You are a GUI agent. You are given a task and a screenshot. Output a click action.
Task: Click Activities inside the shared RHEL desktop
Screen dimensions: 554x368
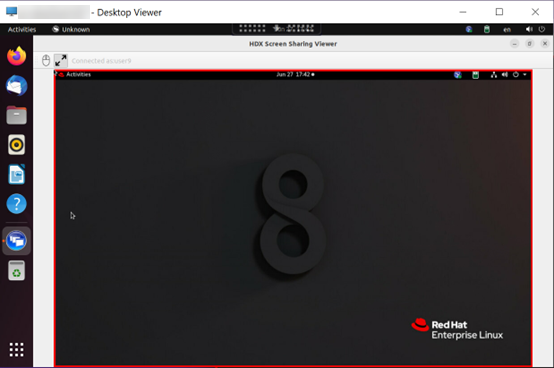(x=78, y=75)
